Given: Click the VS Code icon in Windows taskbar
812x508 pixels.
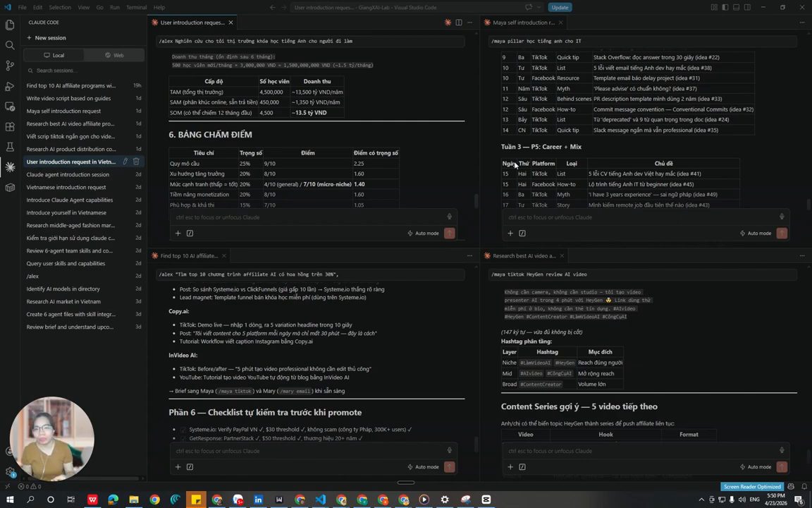Looking at the screenshot, I should click(x=321, y=500).
